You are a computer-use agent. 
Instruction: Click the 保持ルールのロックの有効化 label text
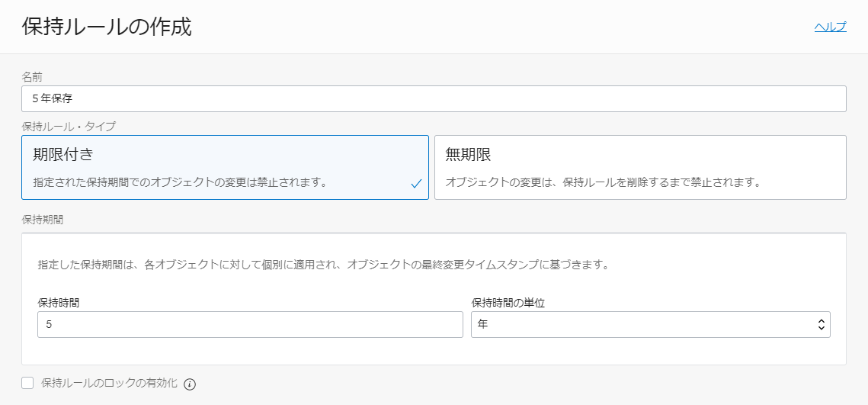click(x=109, y=383)
